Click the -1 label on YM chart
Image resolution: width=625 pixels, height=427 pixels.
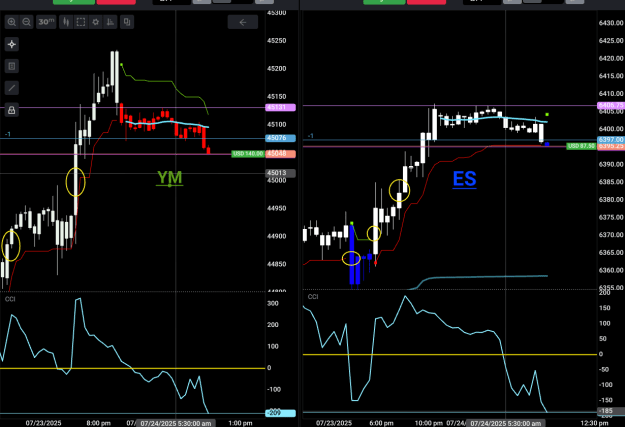pyautogui.click(x=8, y=134)
